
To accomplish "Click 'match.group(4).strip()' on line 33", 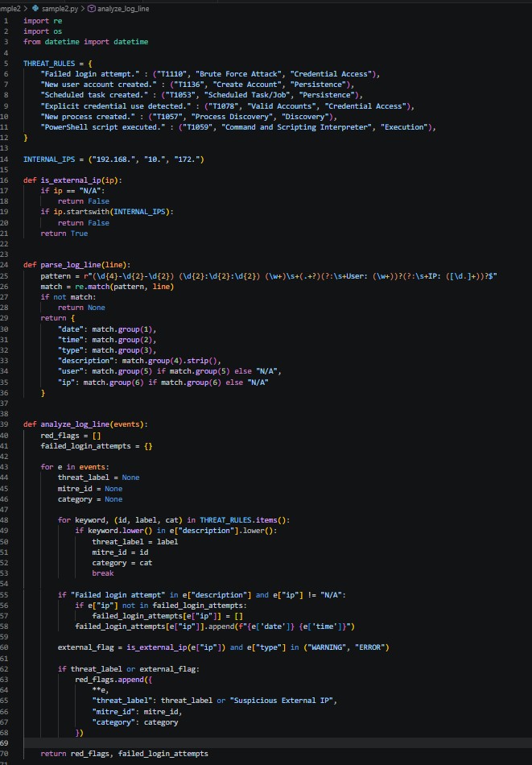I will (170, 361).
